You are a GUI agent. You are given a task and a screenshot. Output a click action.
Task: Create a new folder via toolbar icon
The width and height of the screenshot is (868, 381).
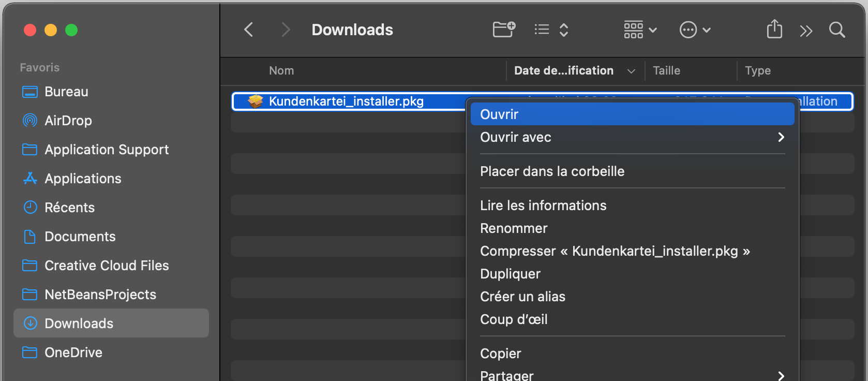pos(504,30)
